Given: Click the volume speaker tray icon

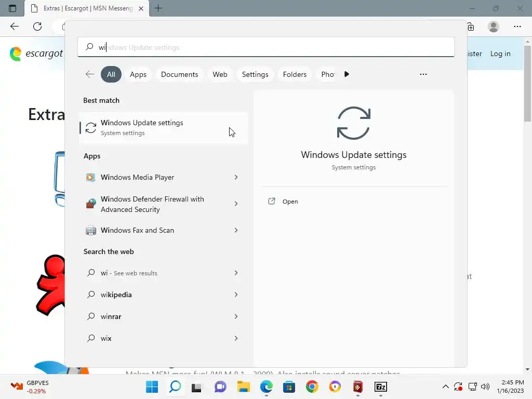Looking at the screenshot, I should pos(485,387).
